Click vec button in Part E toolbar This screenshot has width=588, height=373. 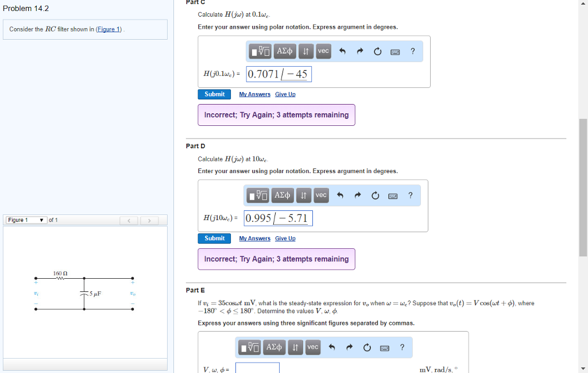(x=313, y=347)
